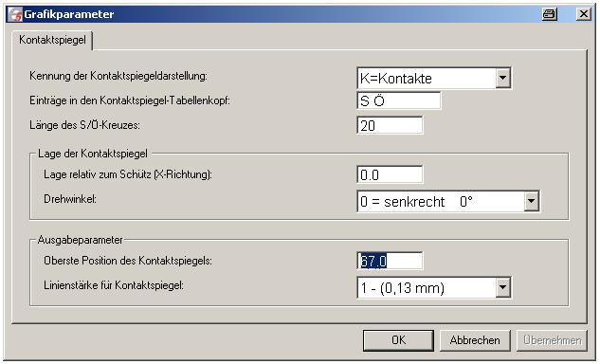Screen dimensions: 600x364
Task: Click the '0 = senkrecht 0°' combo box
Action: pos(447,201)
